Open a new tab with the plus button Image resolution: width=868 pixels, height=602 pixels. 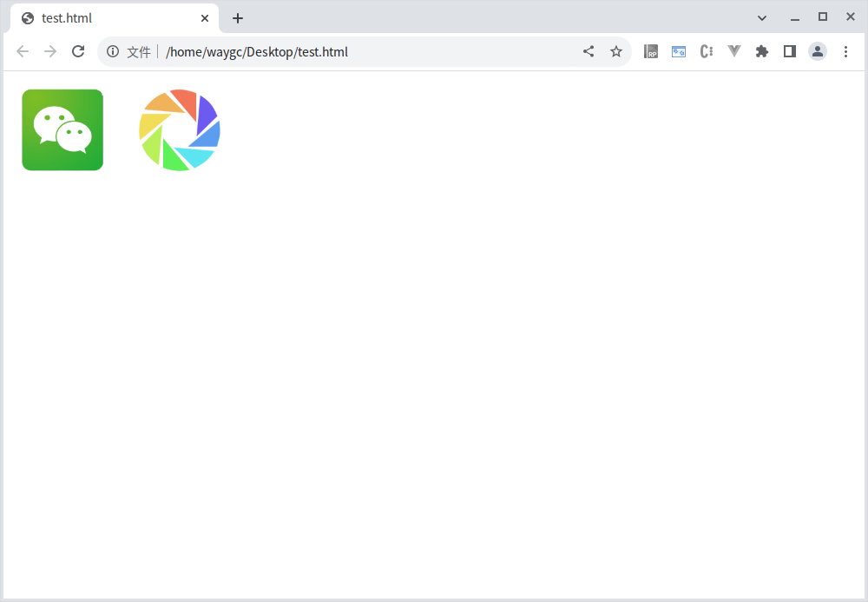point(238,18)
